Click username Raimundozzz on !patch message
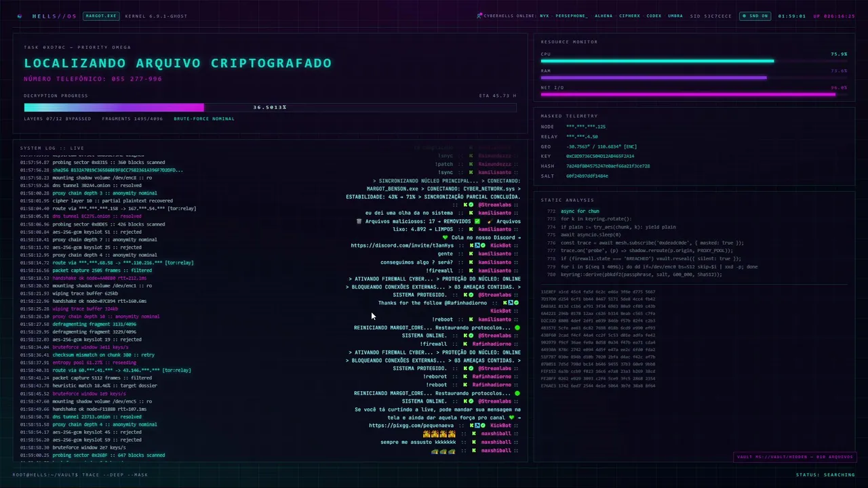868x488 pixels. pos(495,164)
